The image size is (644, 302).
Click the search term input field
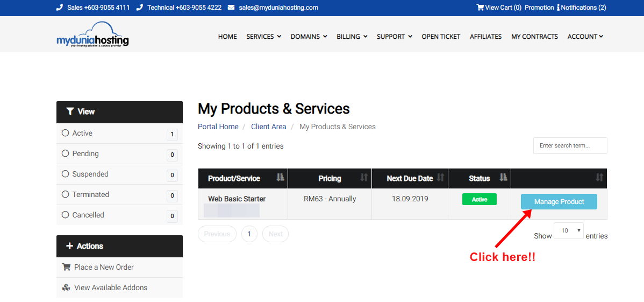pyautogui.click(x=570, y=145)
